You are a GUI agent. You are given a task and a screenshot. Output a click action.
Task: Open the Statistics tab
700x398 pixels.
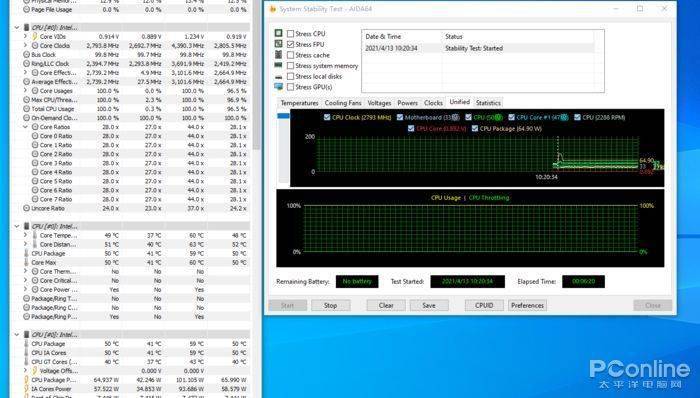(488, 103)
